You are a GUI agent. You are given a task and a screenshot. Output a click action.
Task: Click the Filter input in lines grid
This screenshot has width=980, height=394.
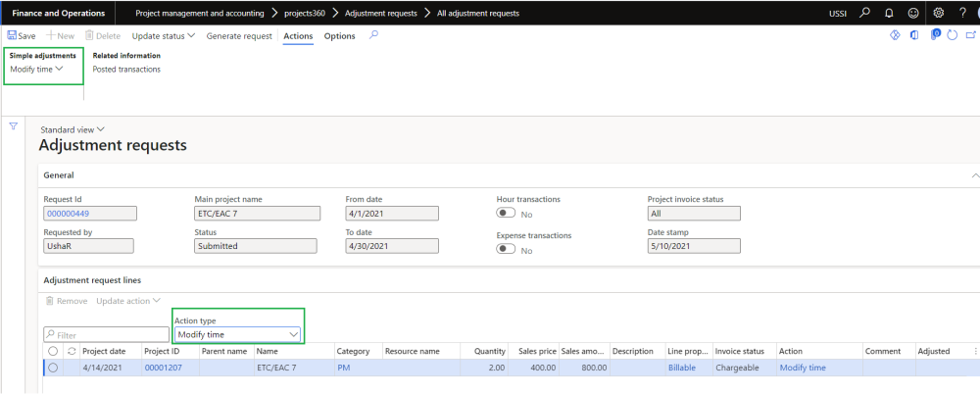pos(106,334)
